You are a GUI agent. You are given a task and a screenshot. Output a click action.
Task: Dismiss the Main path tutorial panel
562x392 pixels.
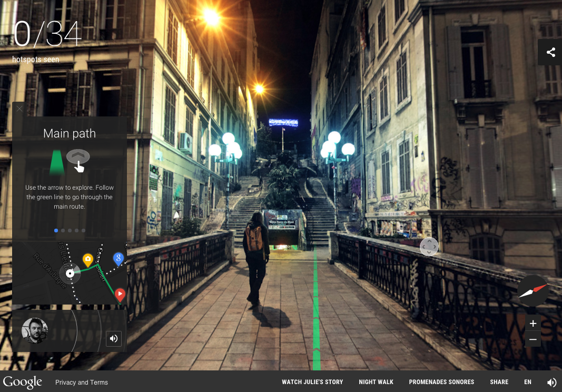pyautogui.click(x=19, y=109)
